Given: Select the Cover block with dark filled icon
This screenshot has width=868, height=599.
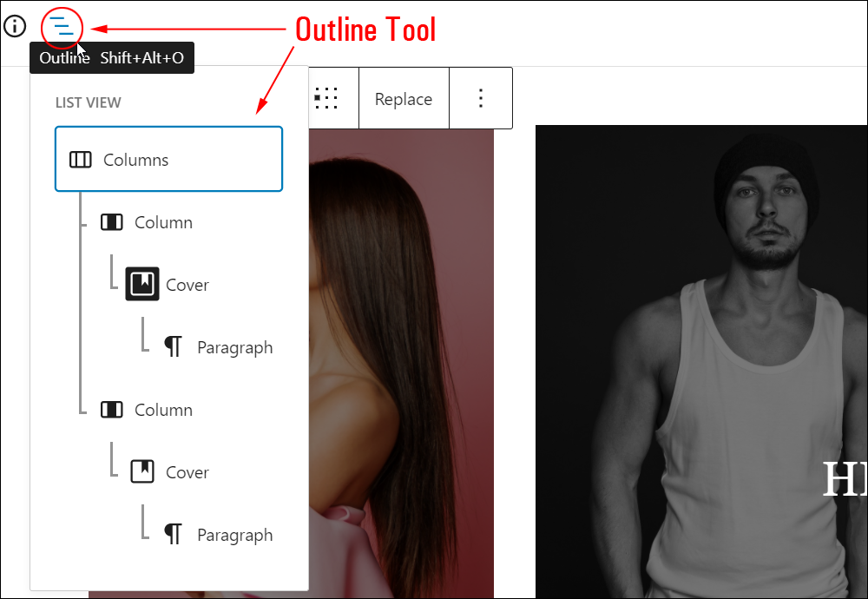Looking at the screenshot, I should click(168, 285).
